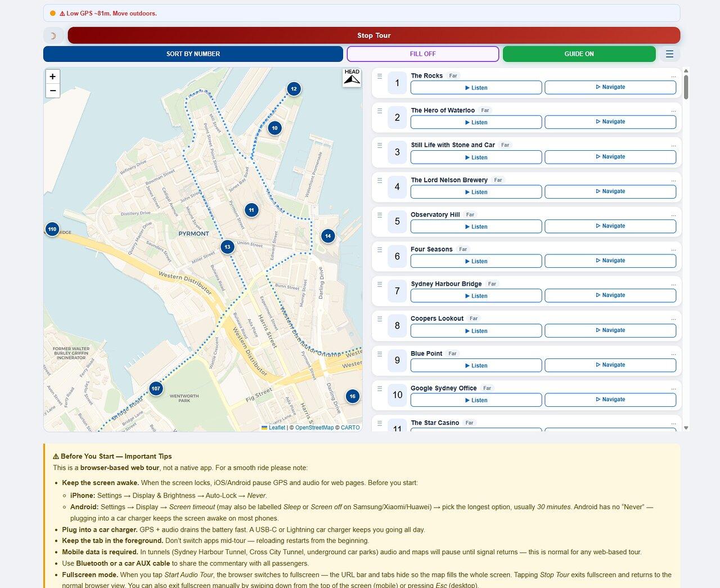Screen dimensions: 720x588
Task: Open more options for Google Sydney Office
Action: tap(673, 388)
